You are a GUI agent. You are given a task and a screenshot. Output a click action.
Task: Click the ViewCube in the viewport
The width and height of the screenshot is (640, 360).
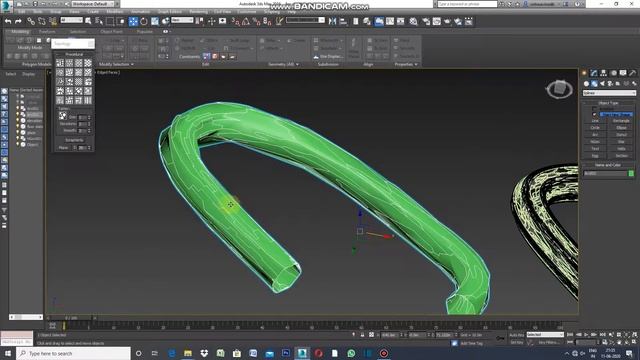point(560,89)
